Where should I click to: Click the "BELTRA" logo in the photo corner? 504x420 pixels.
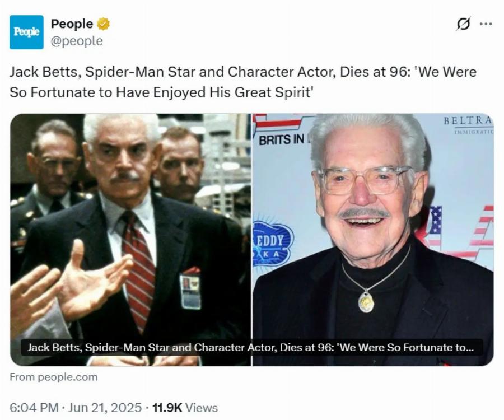coord(468,121)
